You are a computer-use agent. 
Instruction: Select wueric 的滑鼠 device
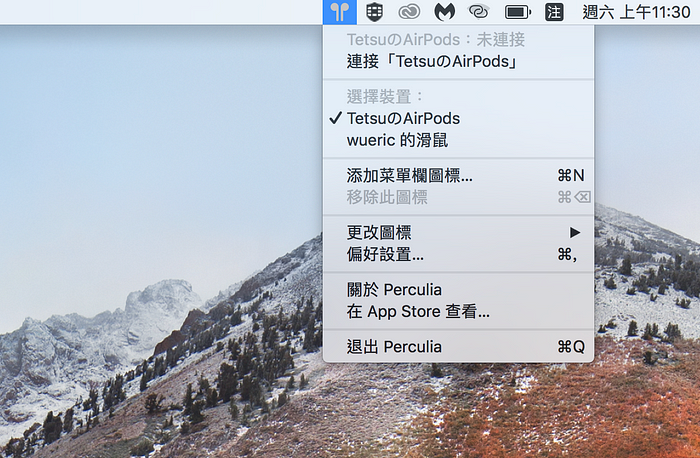pyautogui.click(x=458, y=140)
